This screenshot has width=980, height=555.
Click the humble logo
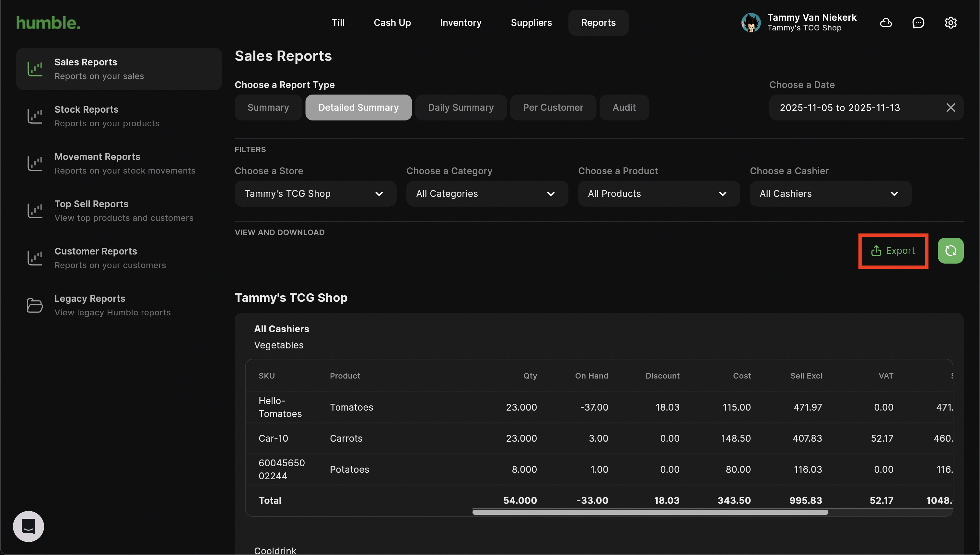(48, 23)
